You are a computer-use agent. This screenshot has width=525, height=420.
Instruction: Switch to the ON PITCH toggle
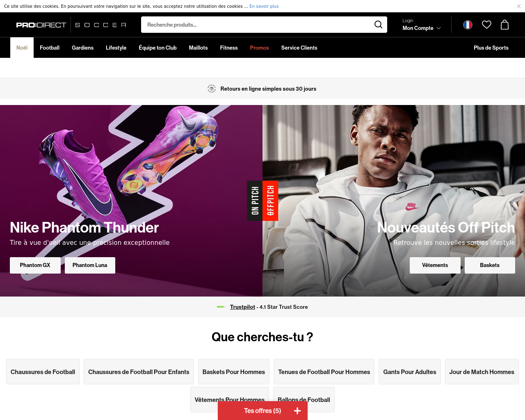coord(255,201)
